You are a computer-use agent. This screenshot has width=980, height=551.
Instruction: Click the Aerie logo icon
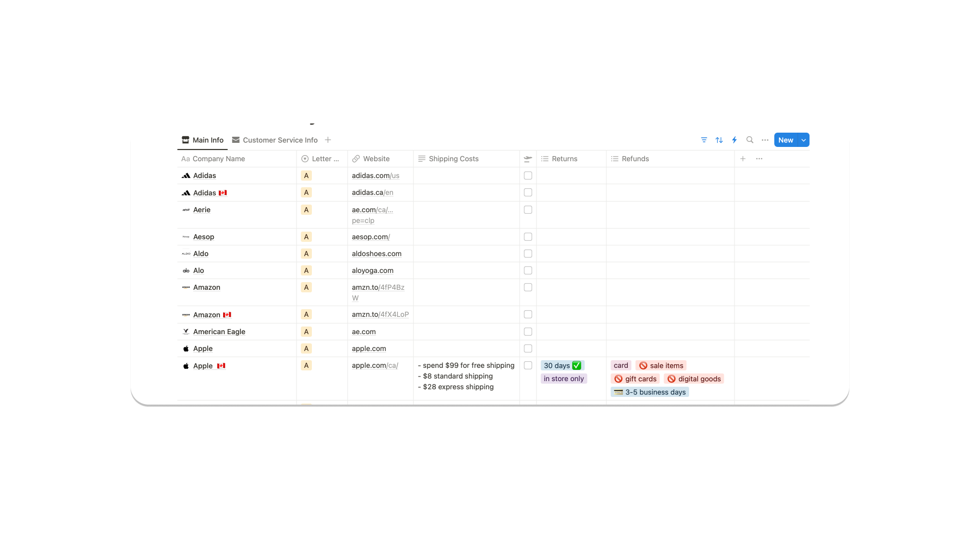click(x=186, y=210)
